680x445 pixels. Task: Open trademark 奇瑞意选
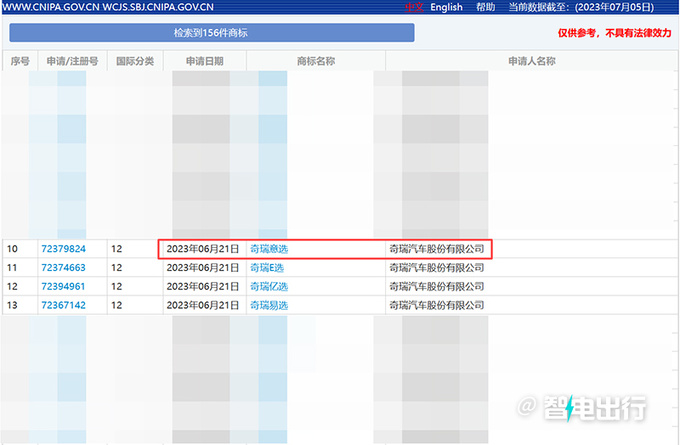(x=269, y=249)
